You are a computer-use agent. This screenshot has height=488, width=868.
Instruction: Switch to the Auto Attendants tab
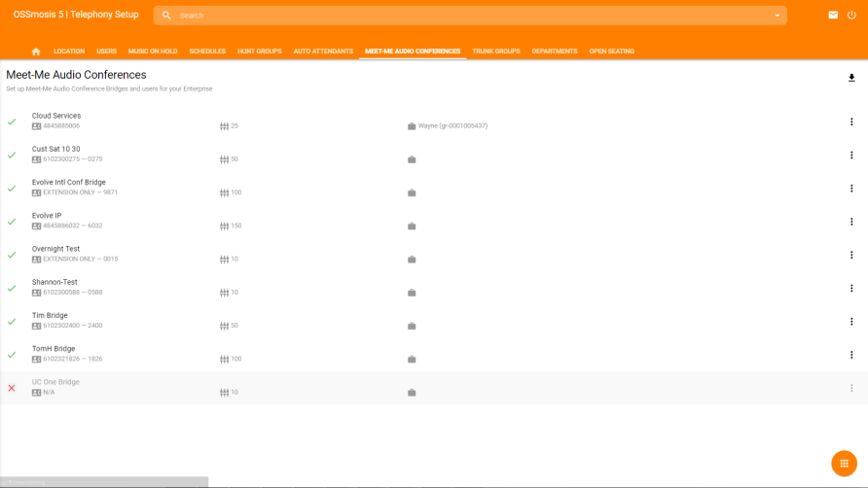(x=323, y=52)
